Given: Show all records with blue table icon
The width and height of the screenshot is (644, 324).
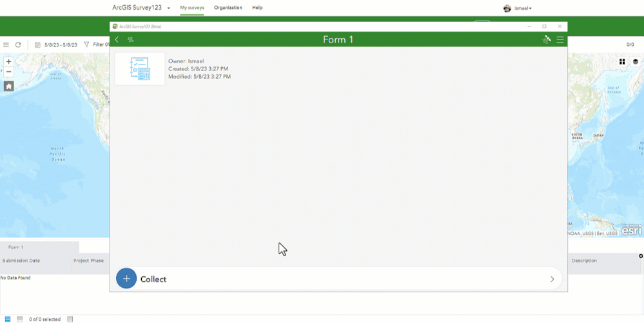Looking at the screenshot, I should click(7, 319).
